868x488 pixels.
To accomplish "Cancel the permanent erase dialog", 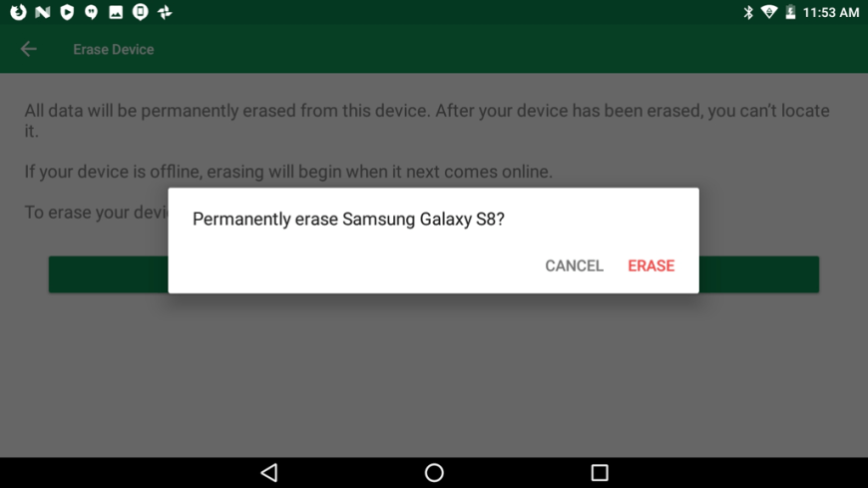I will coord(574,265).
